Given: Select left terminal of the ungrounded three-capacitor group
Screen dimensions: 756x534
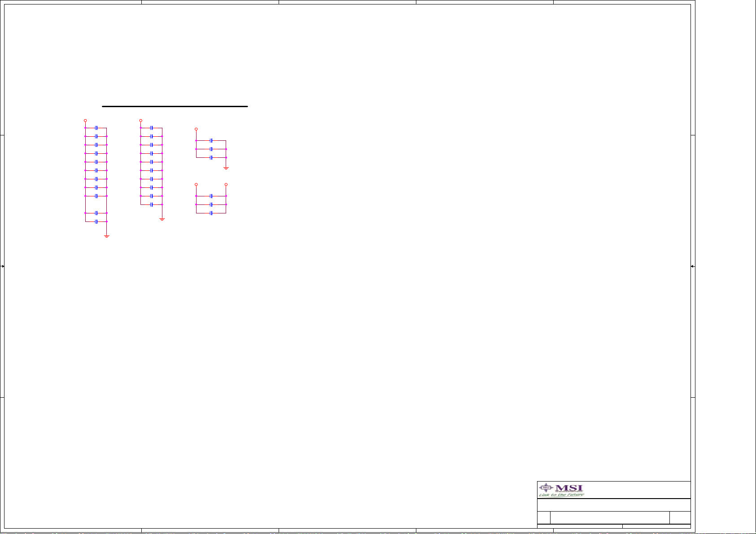Looking at the screenshot, I should click(196, 184).
